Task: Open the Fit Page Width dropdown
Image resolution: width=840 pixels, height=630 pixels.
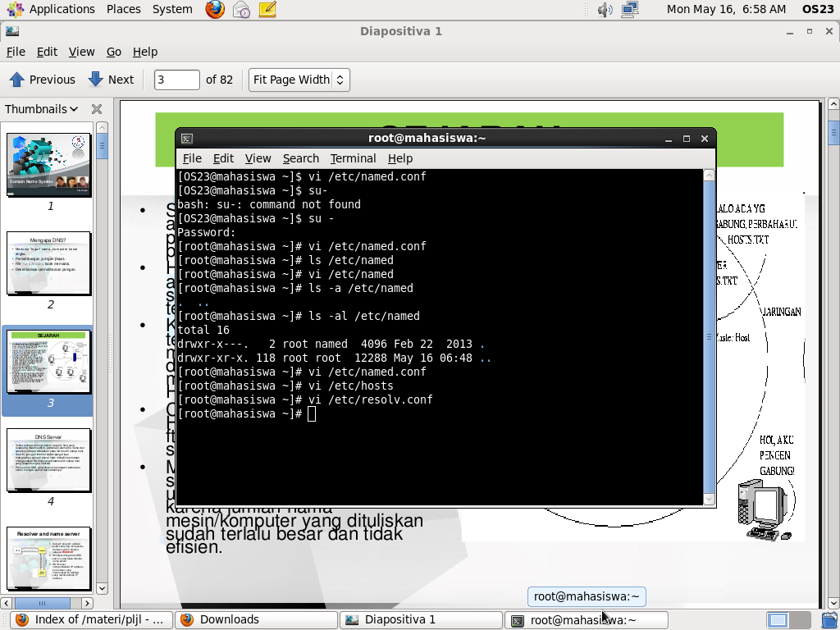Action: point(299,80)
